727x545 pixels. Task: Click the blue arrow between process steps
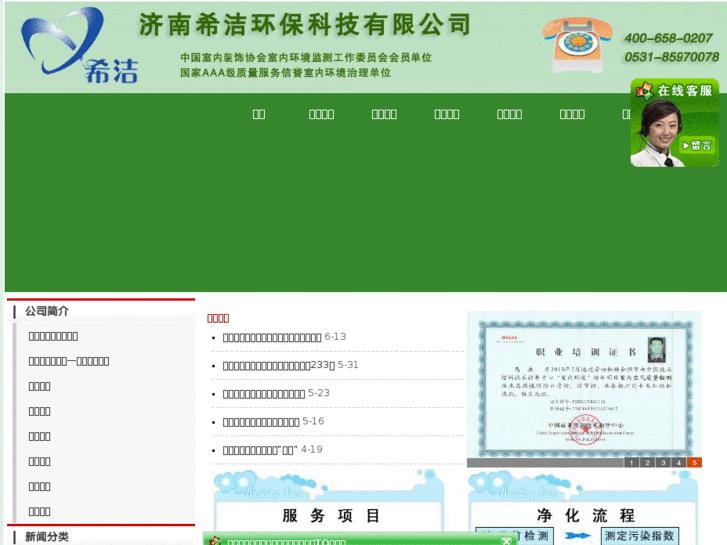click(577, 536)
